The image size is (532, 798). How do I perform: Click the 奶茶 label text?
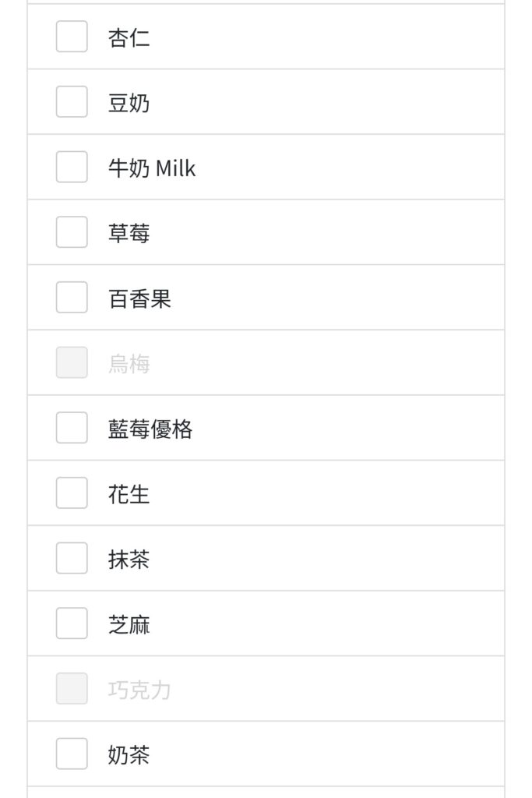click(129, 754)
